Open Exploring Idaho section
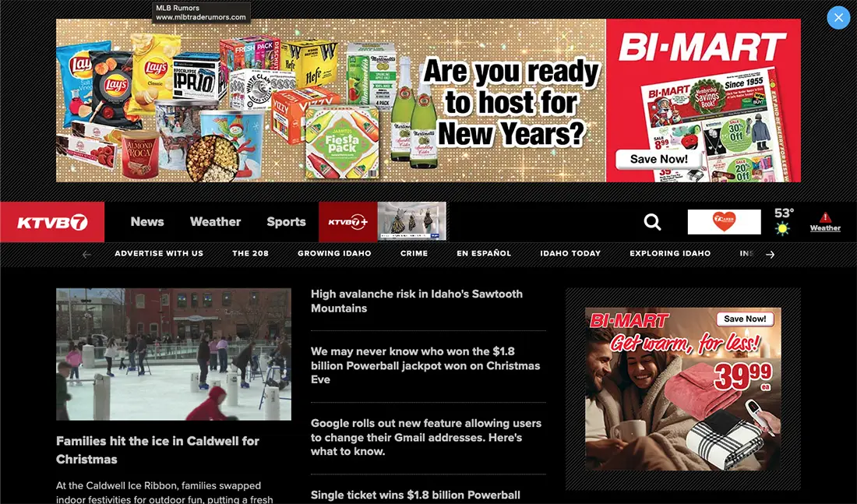The width and height of the screenshot is (857, 504). click(670, 254)
